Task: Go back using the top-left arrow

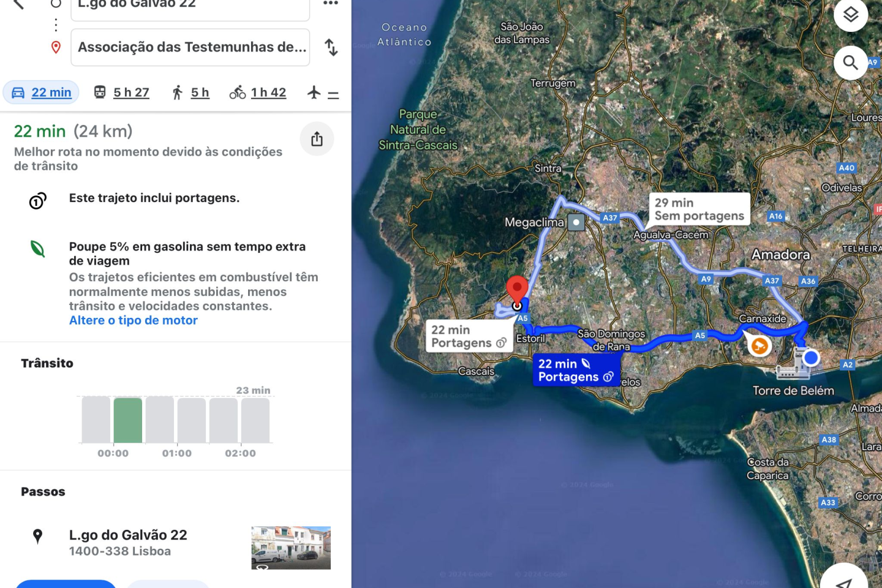Action: [19, 4]
